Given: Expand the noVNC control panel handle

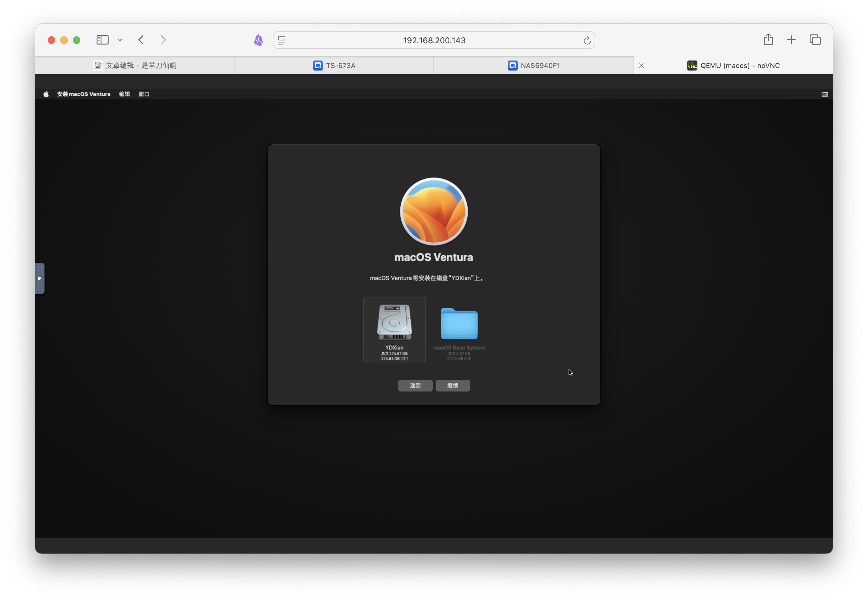Looking at the screenshot, I should (x=40, y=278).
